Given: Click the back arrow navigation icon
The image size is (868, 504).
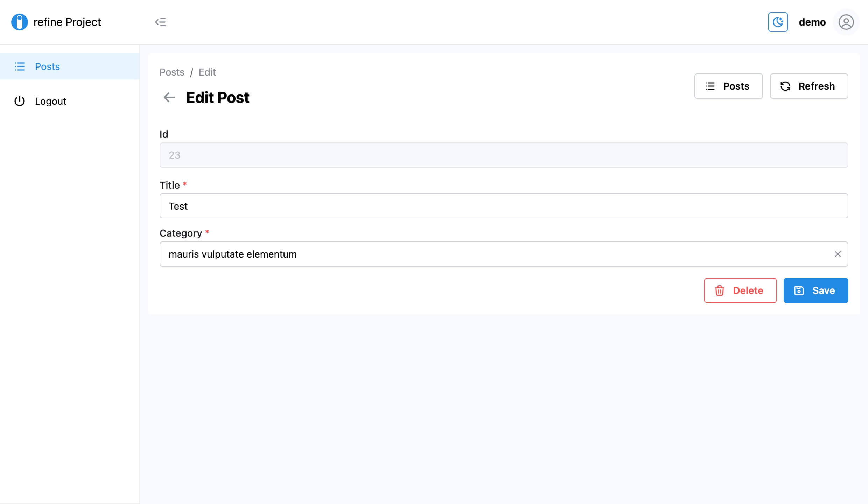Looking at the screenshot, I should coord(169,97).
